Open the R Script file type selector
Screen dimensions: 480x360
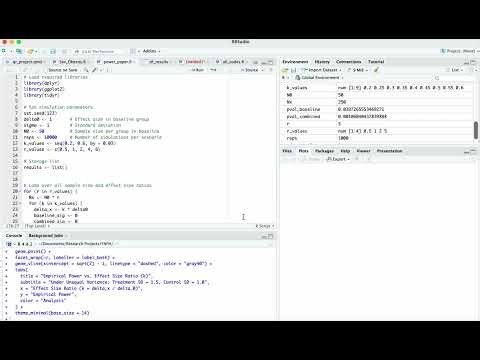[265, 226]
